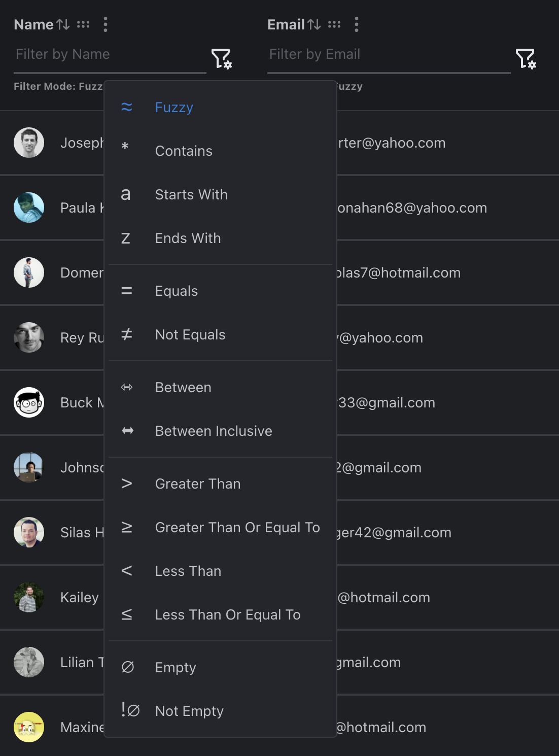559x756 pixels.
Task: Pick the Not Equals filter mode
Action: tap(190, 335)
